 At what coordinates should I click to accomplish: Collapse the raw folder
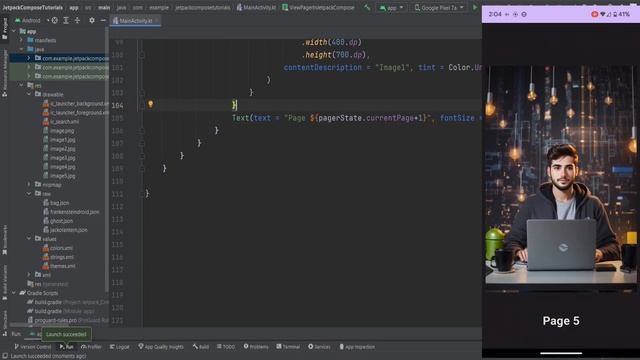[29, 193]
